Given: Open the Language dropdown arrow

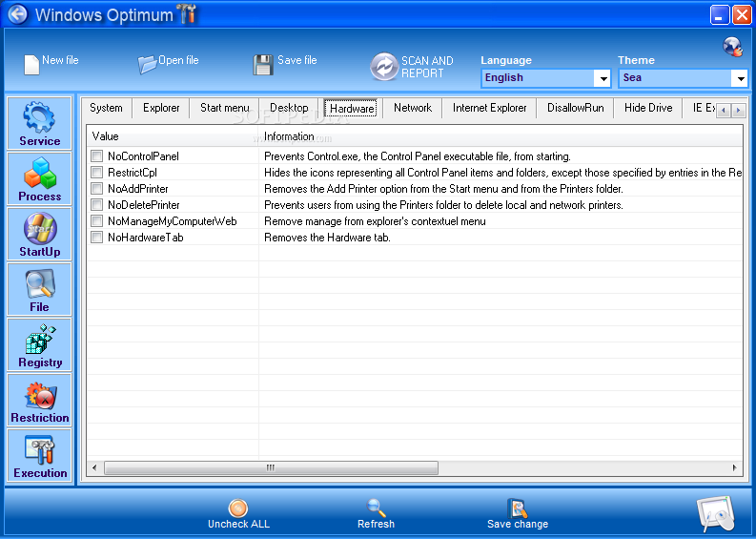Looking at the screenshot, I should (603, 78).
